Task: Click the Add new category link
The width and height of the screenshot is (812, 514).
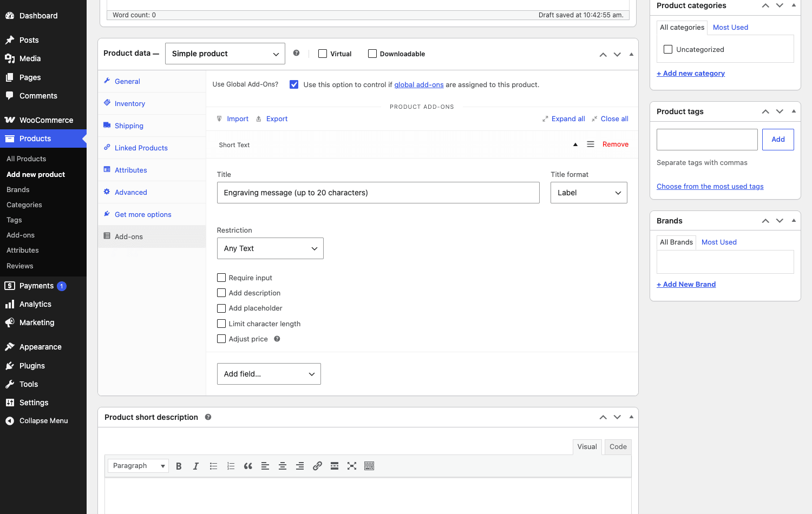Action: [x=691, y=73]
